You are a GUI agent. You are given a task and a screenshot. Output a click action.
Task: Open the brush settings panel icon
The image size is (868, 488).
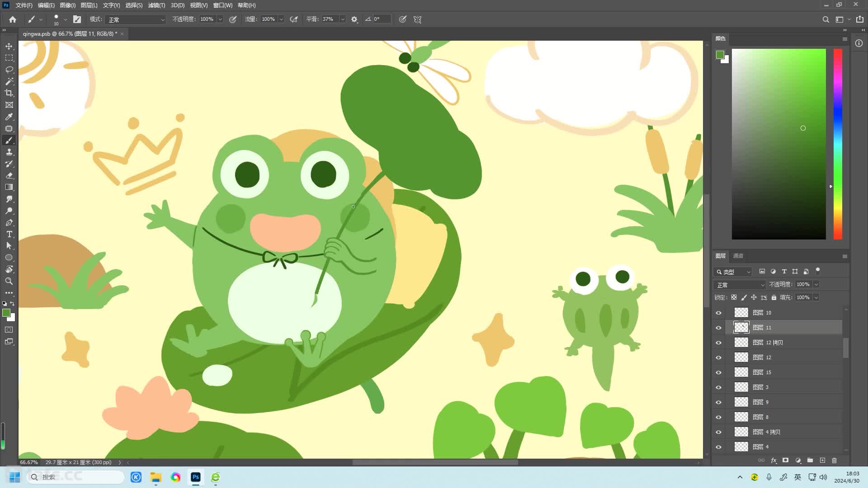[x=77, y=19]
